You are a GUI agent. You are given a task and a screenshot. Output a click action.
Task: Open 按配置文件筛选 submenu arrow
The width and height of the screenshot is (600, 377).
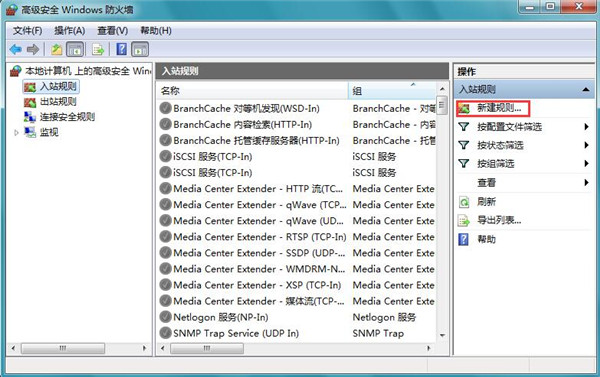click(586, 127)
